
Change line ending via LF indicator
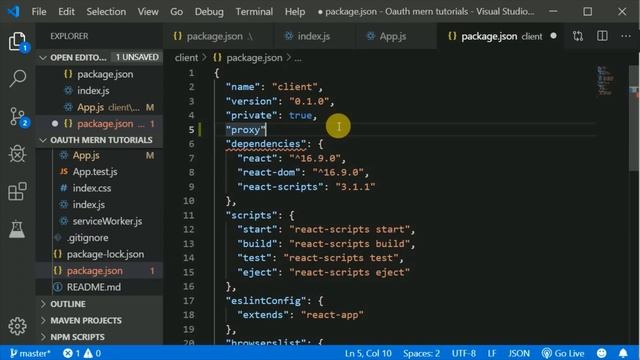pos(492,353)
